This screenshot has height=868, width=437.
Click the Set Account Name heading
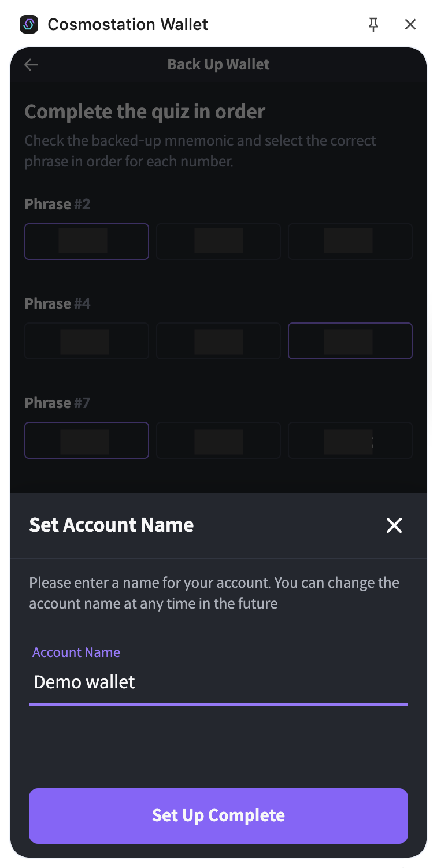pyautogui.click(x=112, y=525)
